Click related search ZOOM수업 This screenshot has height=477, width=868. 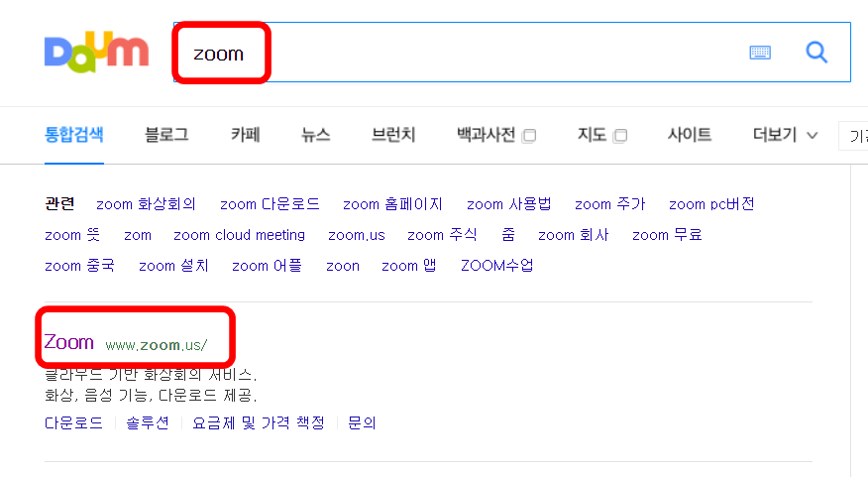click(x=497, y=266)
